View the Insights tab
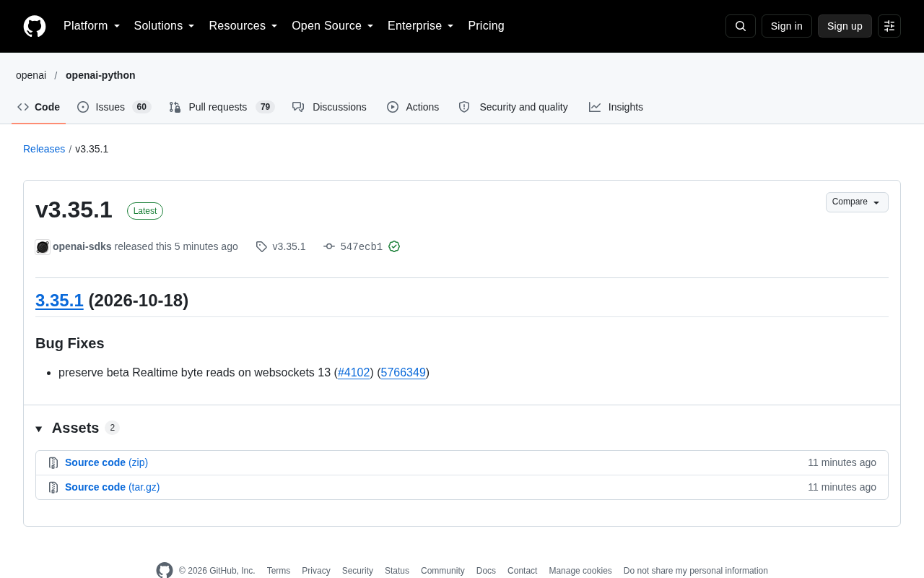The image size is (924, 578). click(x=616, y=107)
